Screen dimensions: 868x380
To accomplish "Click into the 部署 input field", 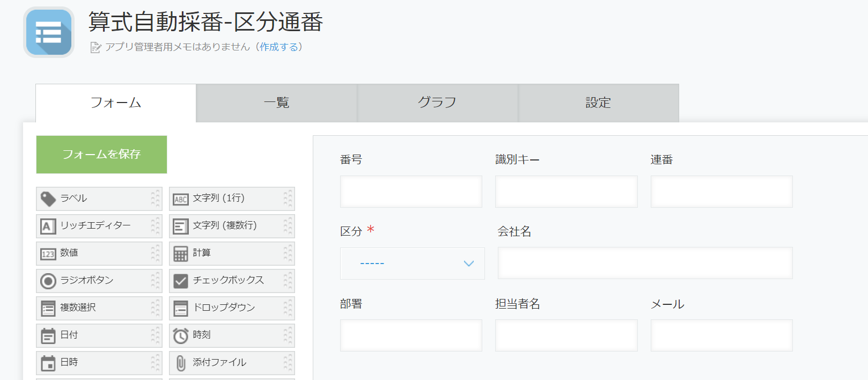I will click(411, 335).
